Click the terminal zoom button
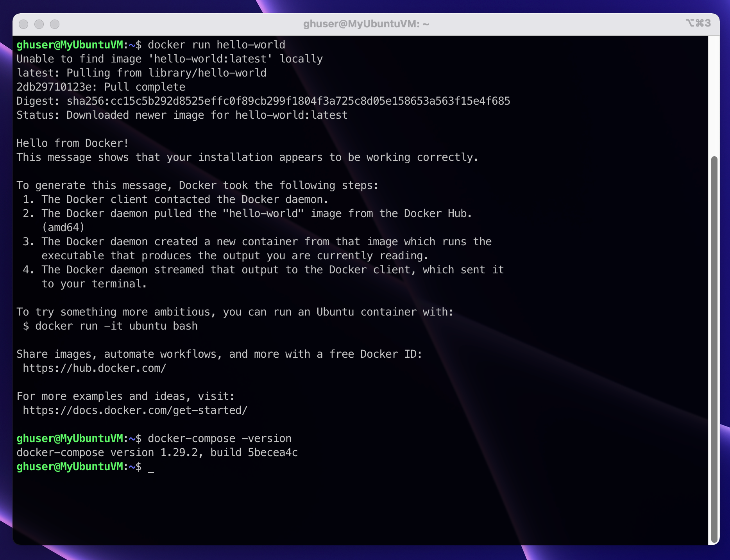Viewport: 730px width, 560px height. (x=55, y=24)
